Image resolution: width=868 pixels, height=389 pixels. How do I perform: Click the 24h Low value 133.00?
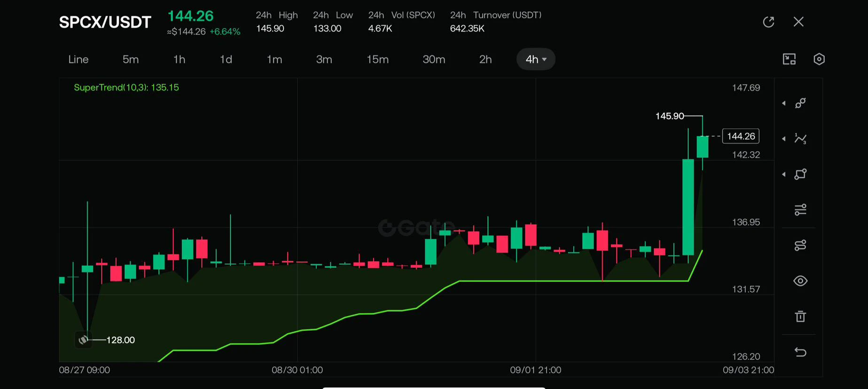click(327, 29)
